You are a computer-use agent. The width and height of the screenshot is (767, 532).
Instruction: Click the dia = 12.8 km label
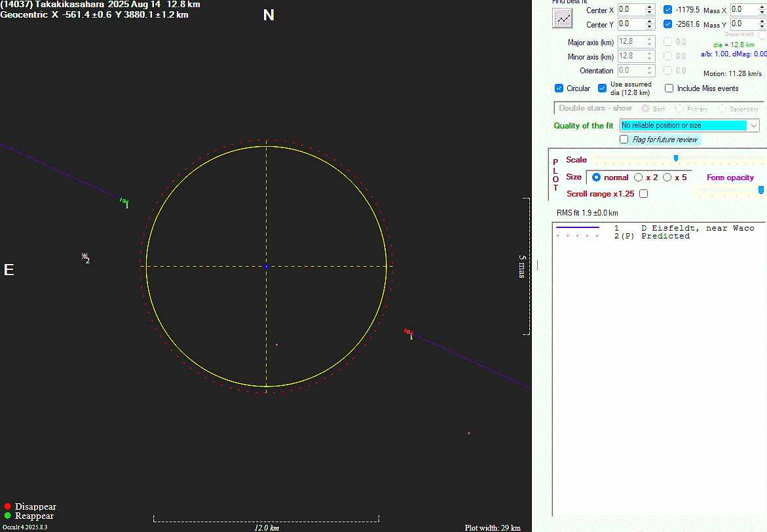coord(734,45)
